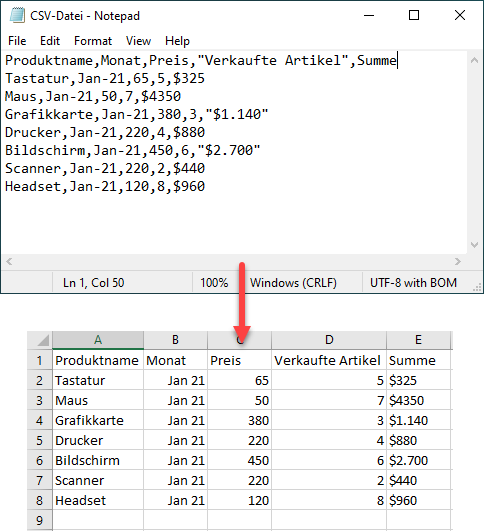Image resolution: width=484 pixels, height=531 pixels.
Task: Select the Preis cell with value 380
Action: (x=239, y=420)
